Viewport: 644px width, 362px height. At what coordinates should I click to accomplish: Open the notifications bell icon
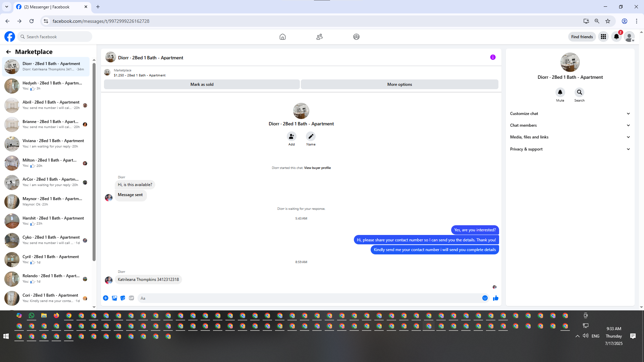[x=616, y=37]
